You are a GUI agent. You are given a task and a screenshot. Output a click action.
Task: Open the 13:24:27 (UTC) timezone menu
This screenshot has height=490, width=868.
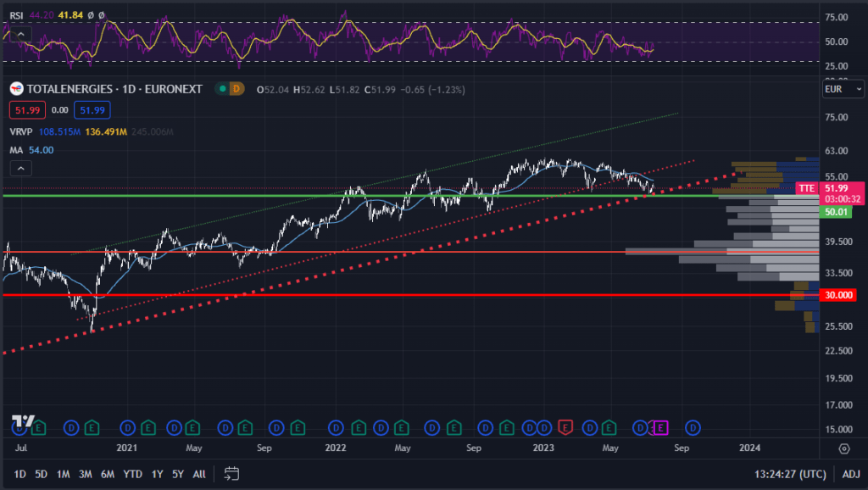pyautogui.click(x=790, y=474)
